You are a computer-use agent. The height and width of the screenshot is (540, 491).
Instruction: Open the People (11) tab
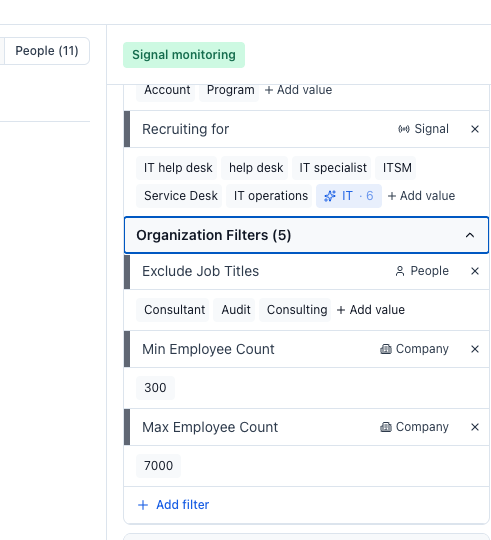[x=47, y=51]
